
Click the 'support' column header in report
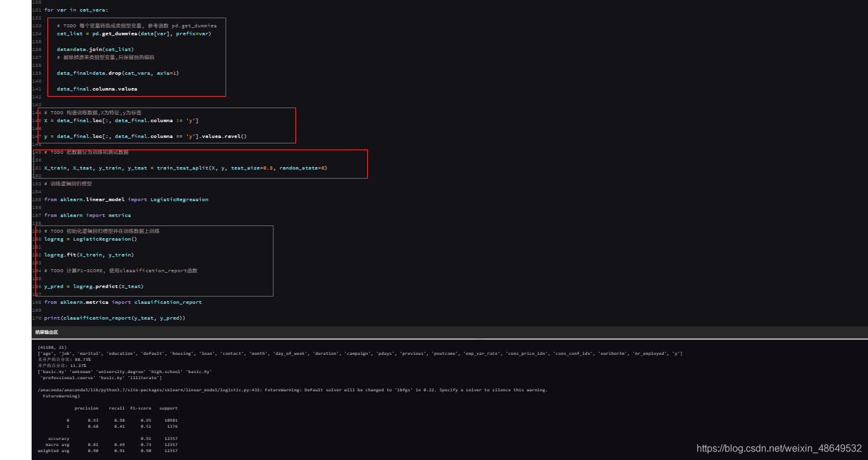coord(168,408)
